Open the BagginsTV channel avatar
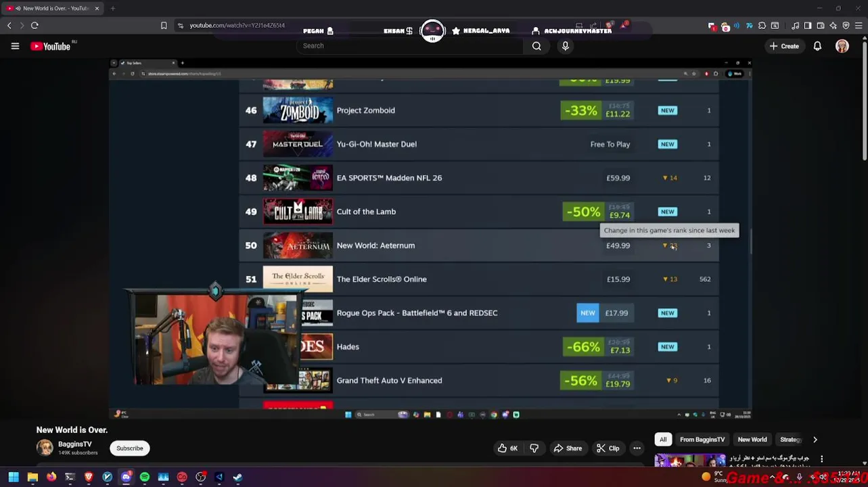868x487 pixels. (x=45, y=448)
